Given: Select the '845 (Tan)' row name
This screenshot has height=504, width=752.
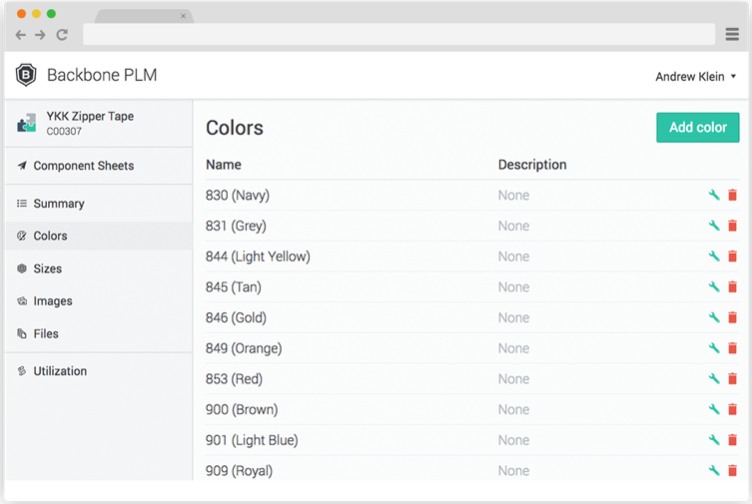Looking at the screenshot, I should pos(234,287).
